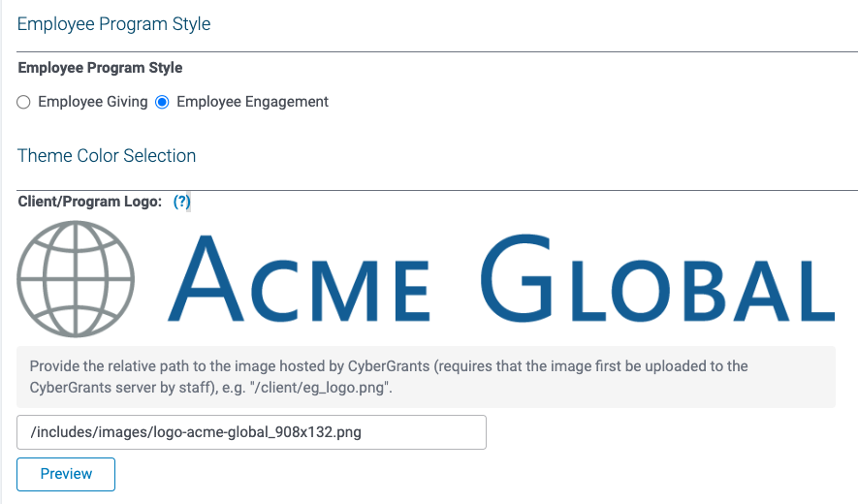Open the (?) help next to Client/Program Logo
This screenshot has width=858, height=504.
[x=181, y=202]
